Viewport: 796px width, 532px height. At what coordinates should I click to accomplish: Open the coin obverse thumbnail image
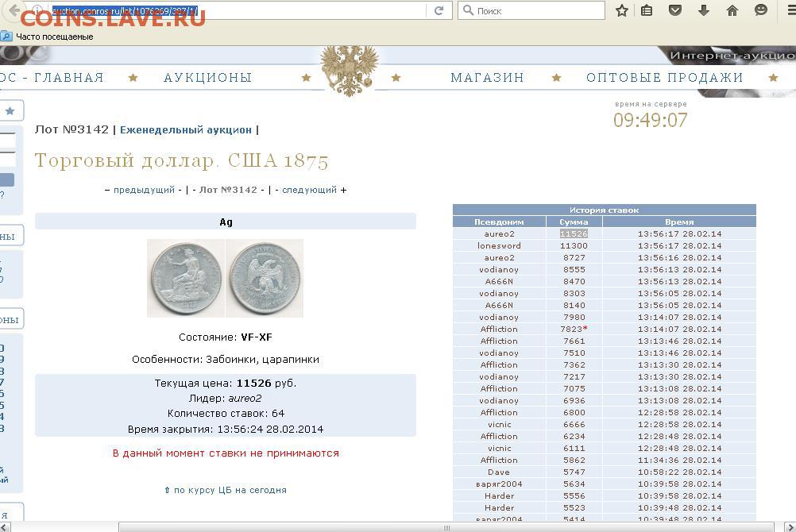coord(186,278)
